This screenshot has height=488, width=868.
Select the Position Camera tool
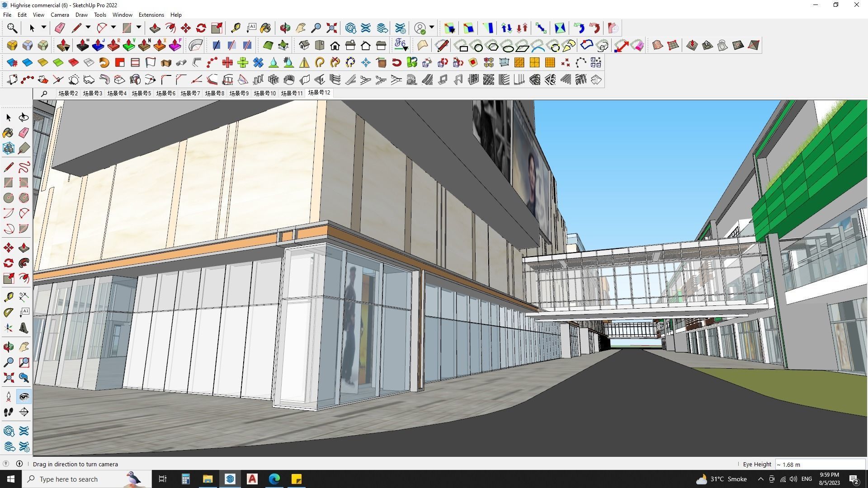click(9, 397)
